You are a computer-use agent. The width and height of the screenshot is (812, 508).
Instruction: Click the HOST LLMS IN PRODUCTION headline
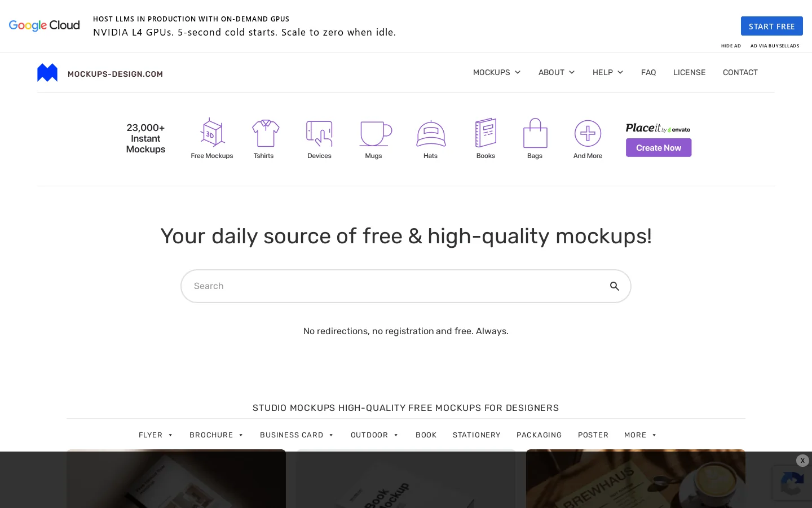[191, 19]
